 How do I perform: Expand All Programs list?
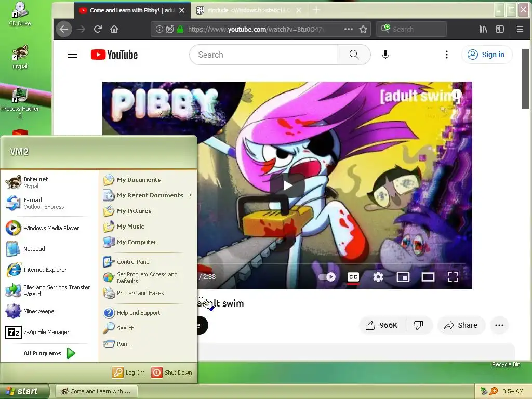point(49,353)
